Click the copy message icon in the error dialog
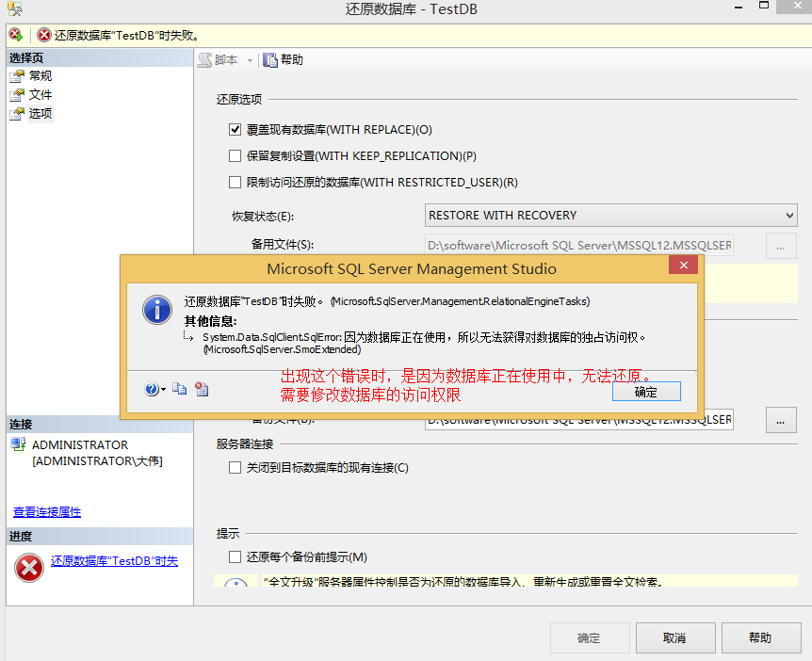Image resolution: width=812 pixels, height=661 pixels. pos(179,389)
